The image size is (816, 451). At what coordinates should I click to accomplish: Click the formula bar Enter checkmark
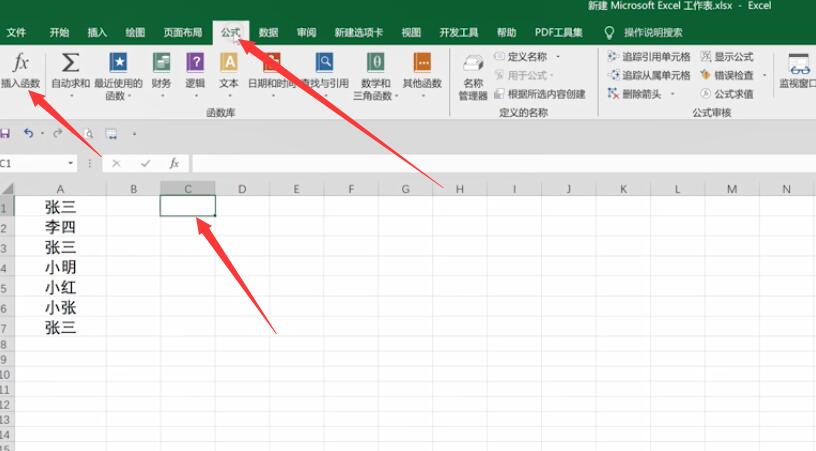coord(145,163)
